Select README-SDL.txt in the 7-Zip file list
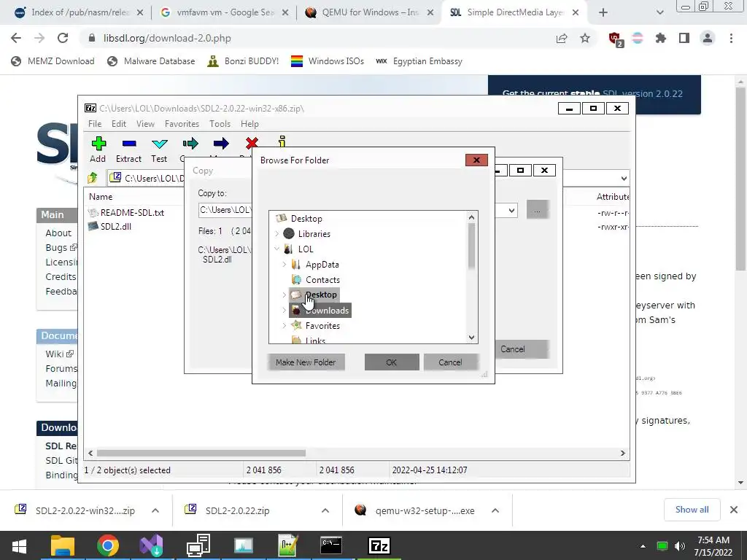This screenshot has width=747, height=560. tap(126, 213)
